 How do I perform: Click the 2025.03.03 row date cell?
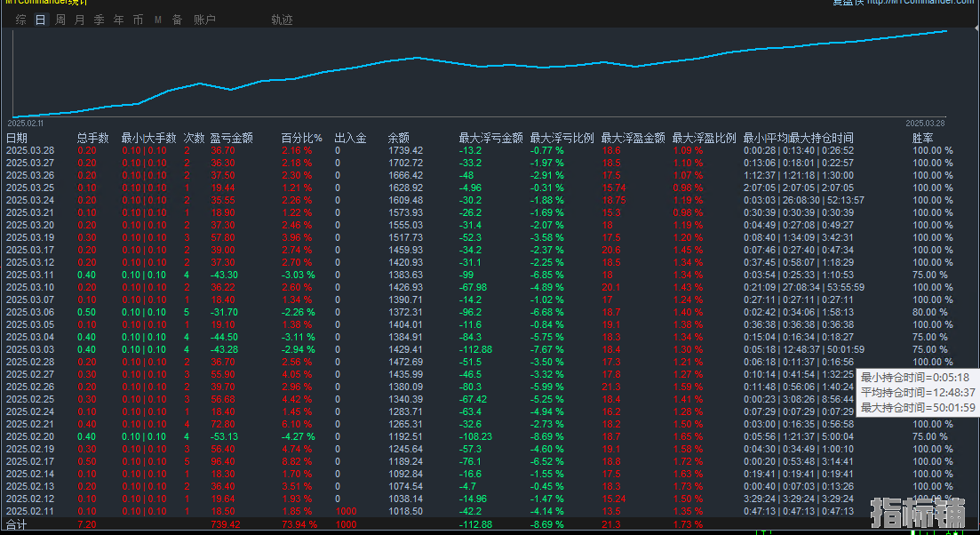[29, 350]
